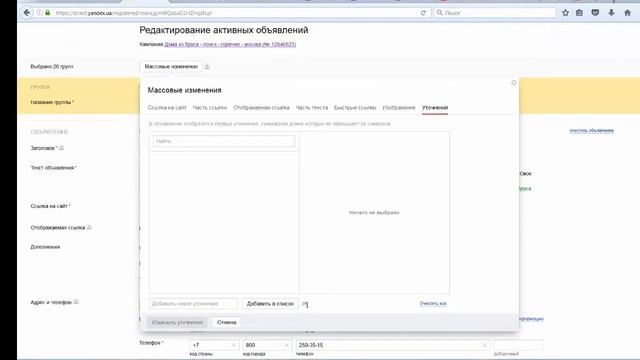Click the Массовые изменения button

(171, 67)
